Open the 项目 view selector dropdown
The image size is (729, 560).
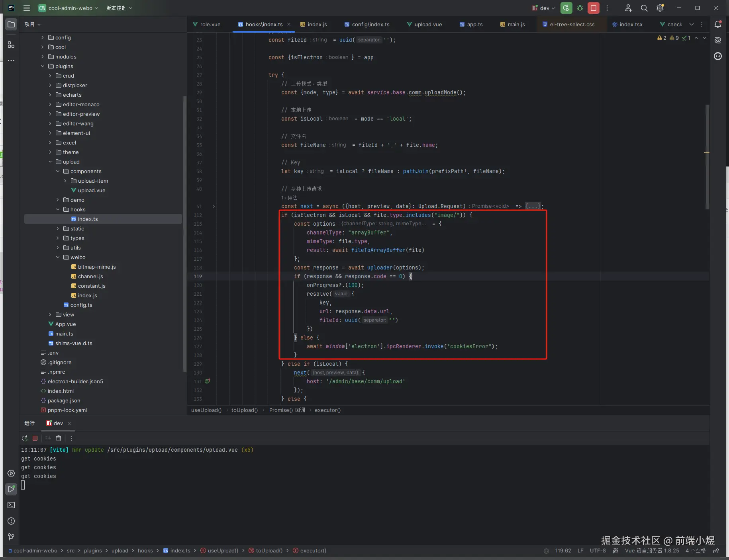[x=33, y=24]
